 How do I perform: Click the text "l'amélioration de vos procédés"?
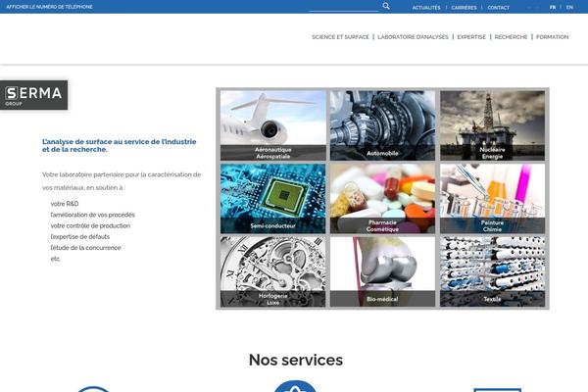coord(93,215)
